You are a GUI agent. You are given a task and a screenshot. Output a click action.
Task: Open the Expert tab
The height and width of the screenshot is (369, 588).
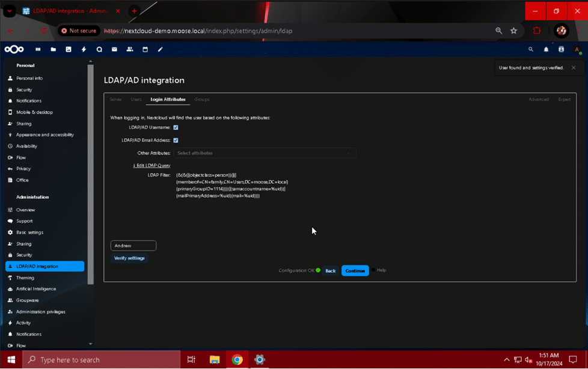tap(565, 99)
